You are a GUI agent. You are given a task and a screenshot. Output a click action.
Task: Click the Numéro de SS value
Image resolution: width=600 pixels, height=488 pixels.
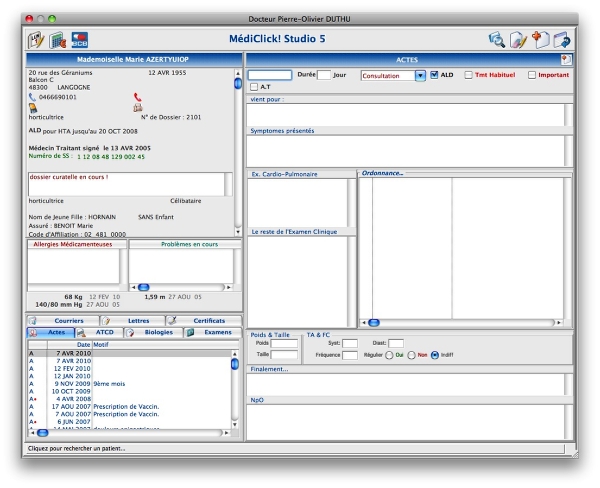(111, 157)
